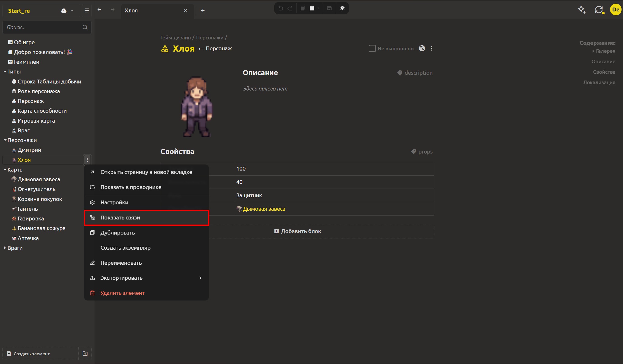Image resolution: width=623 pixels, height=364 pixels.
Task: Click Создать элемент button
Action: click(x=40, y=354)
